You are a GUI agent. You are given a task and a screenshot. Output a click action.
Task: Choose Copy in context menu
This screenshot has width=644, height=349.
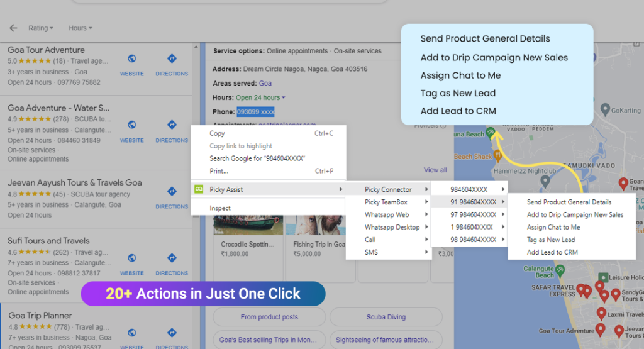[268, 133]
